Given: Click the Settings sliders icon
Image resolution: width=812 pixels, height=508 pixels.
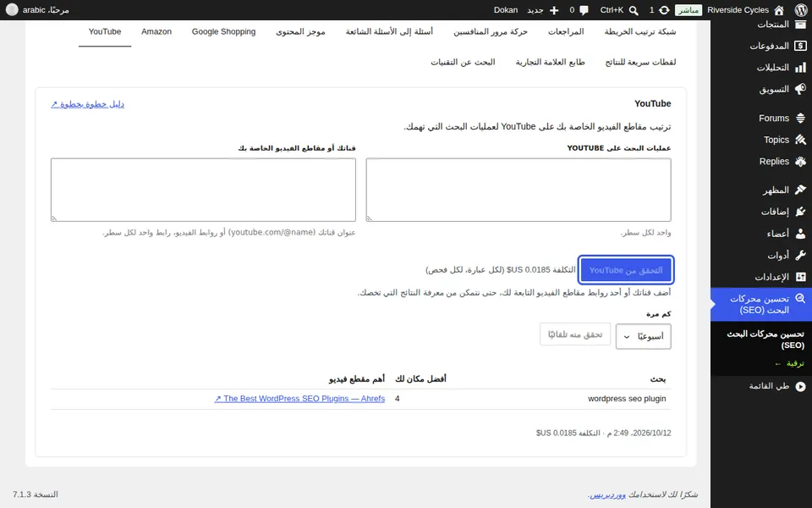Looking at the screenshot, I should pyautogui.click(x=801, y=277).
